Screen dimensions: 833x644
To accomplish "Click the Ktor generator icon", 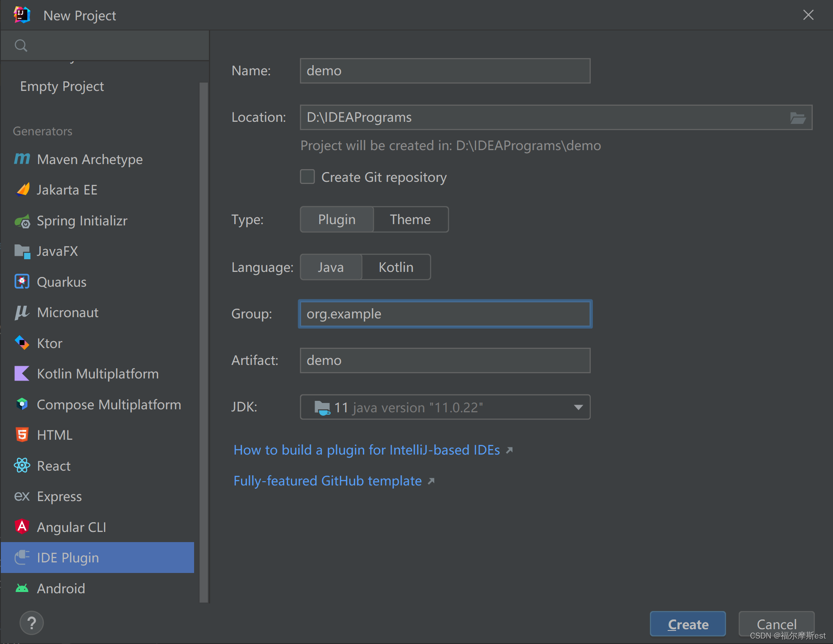I will 22,343.
